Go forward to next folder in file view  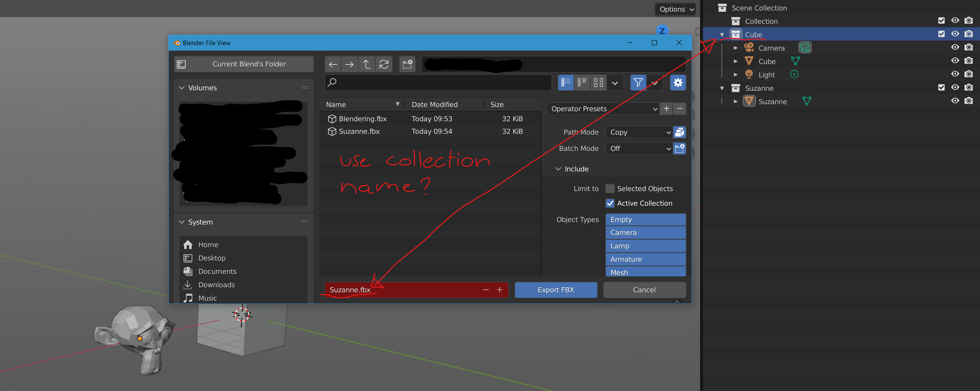pyautogui.click(x=349, y=64)
